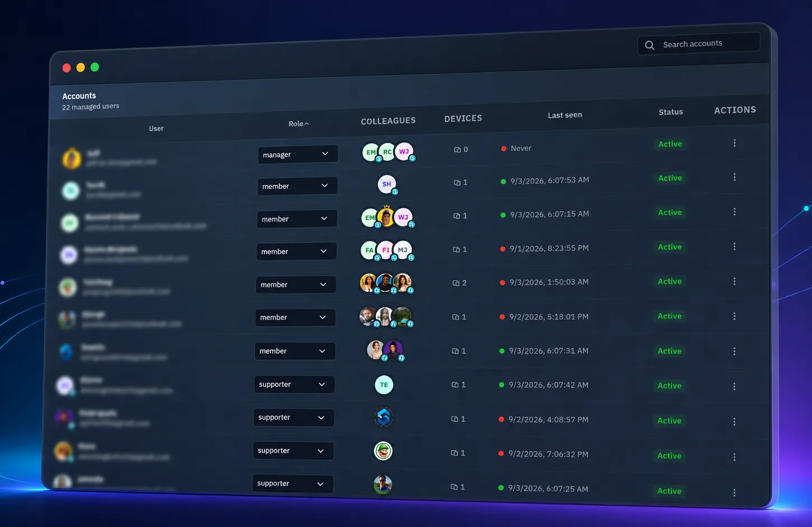Open role dropdown for row seen 6:07:31 AM

(295, 351)
